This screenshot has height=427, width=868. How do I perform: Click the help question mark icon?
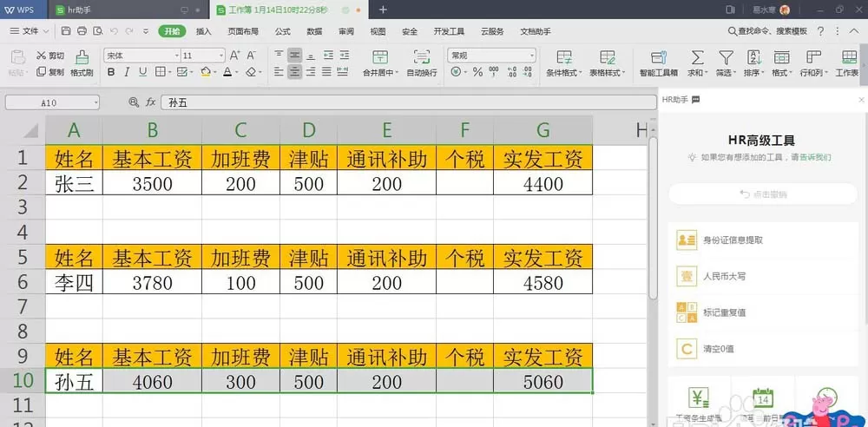tap(821, 31)
